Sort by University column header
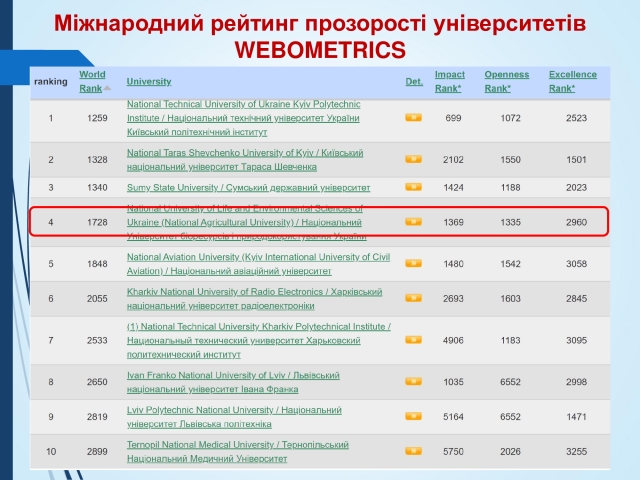Viewport: 640px width, 480px height. pyautogui.click(x=149, y=81)
